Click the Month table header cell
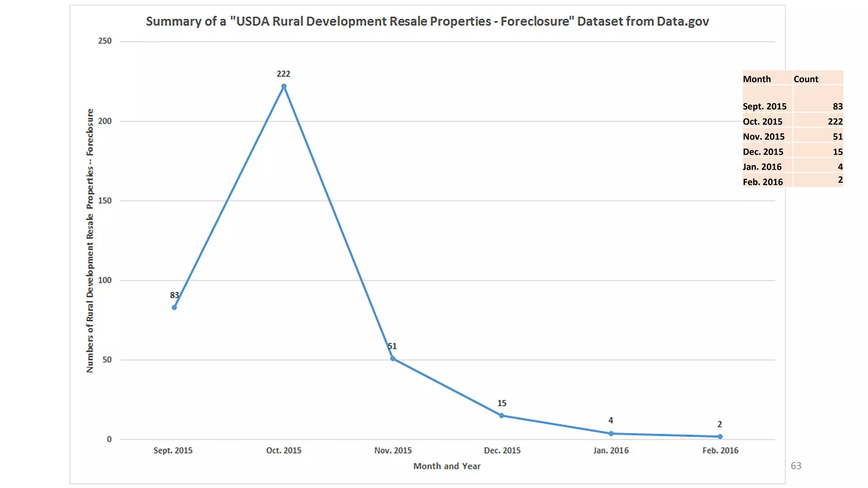This screenshot has height=488, width=868. coord(757,79)
